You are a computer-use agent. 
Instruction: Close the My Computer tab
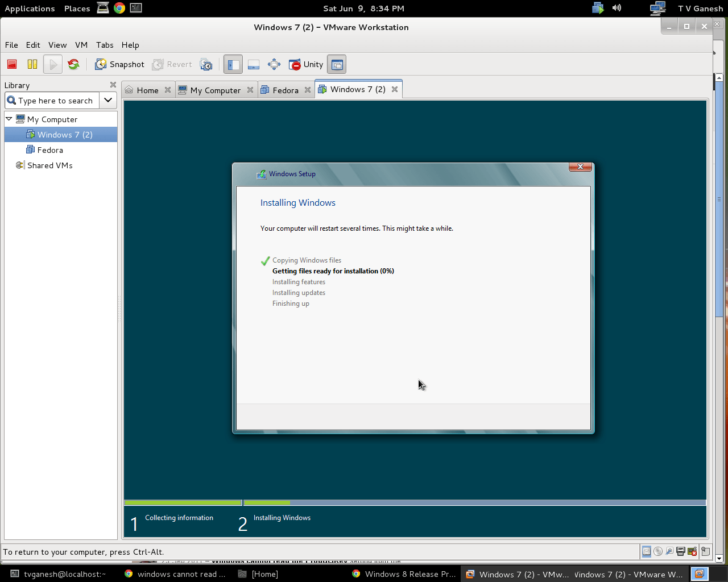[250, 90]
